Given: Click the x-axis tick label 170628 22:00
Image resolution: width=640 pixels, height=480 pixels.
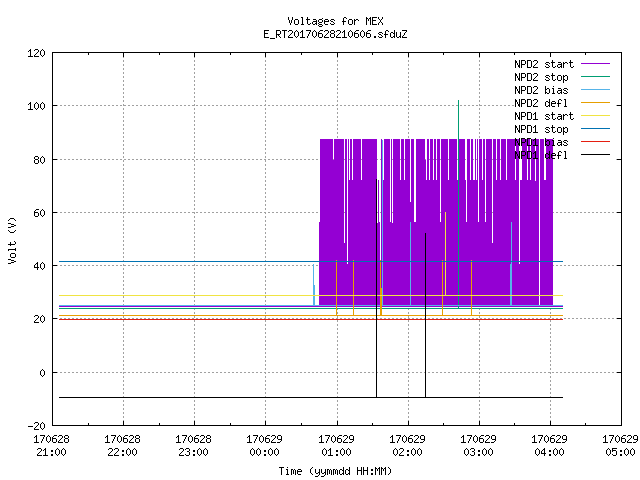Looking at the screenshot, I should (122, 446).
